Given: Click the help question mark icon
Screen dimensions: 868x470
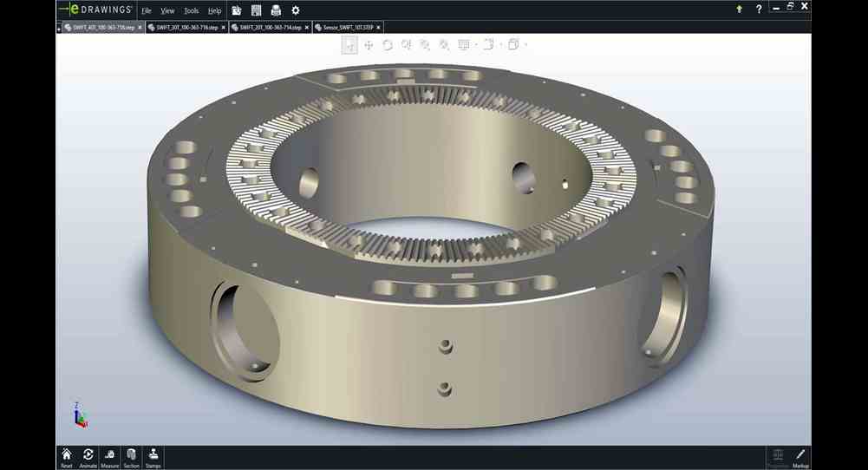Looking at the screenshot, I should pyautogui.click(x=759, y=10).
